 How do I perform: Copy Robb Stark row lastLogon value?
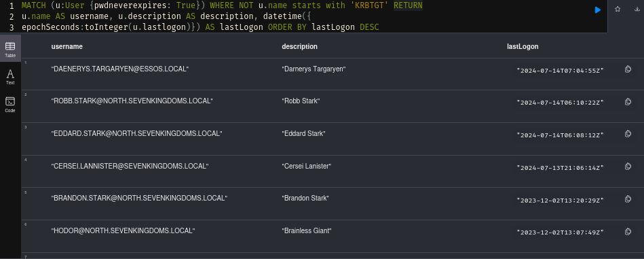click(628, 101)
